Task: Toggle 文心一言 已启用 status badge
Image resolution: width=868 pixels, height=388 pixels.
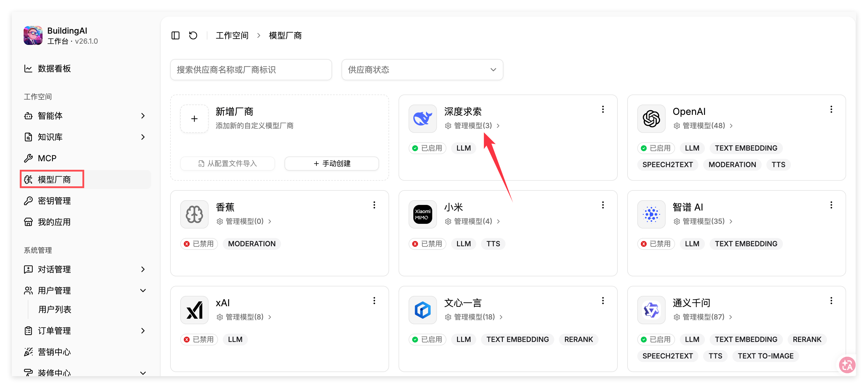Action: pos(428,340)
